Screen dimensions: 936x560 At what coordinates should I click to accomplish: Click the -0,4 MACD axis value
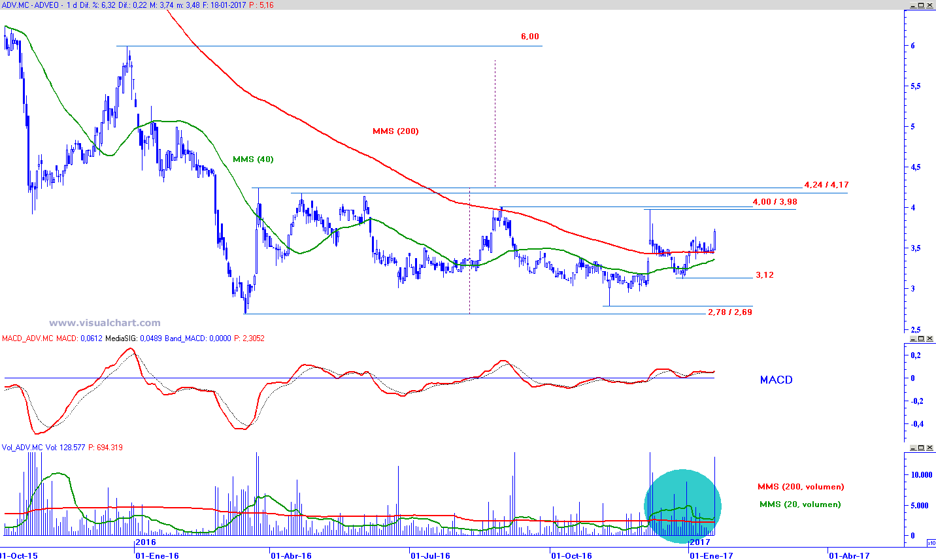(x=916, y=424)
